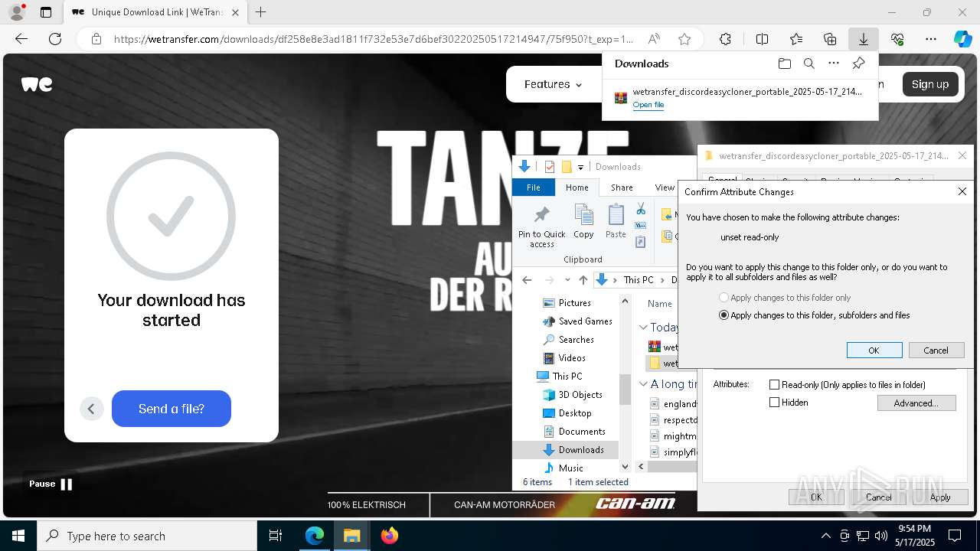The image size is (980, 551).
Task: Open the File tab in Explorer
Action: pyautogui.click(x=534, y=187)
